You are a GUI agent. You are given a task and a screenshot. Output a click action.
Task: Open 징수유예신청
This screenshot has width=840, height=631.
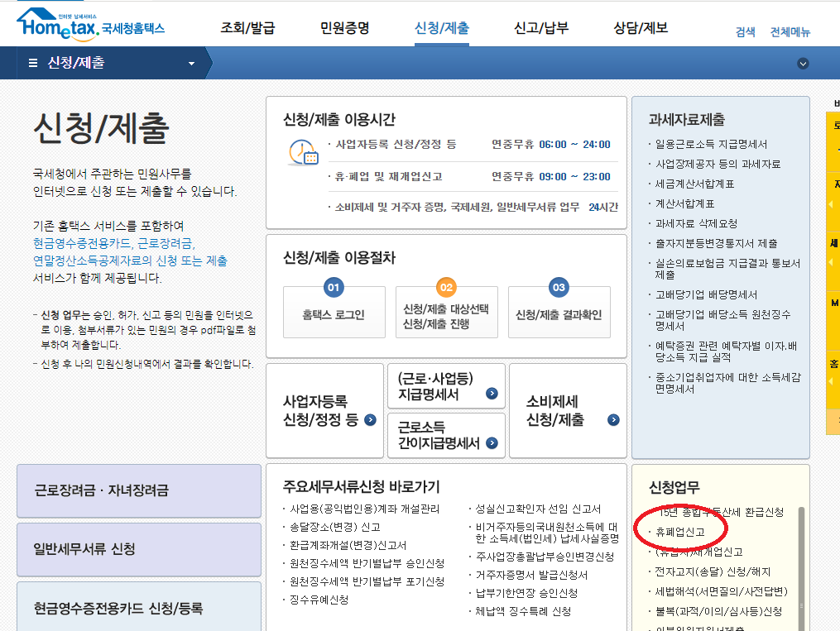(319, 600)
